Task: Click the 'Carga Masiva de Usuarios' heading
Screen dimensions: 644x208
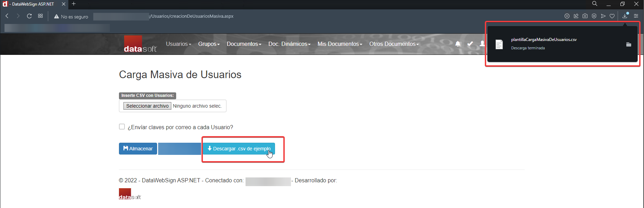Action: point(180,75)
